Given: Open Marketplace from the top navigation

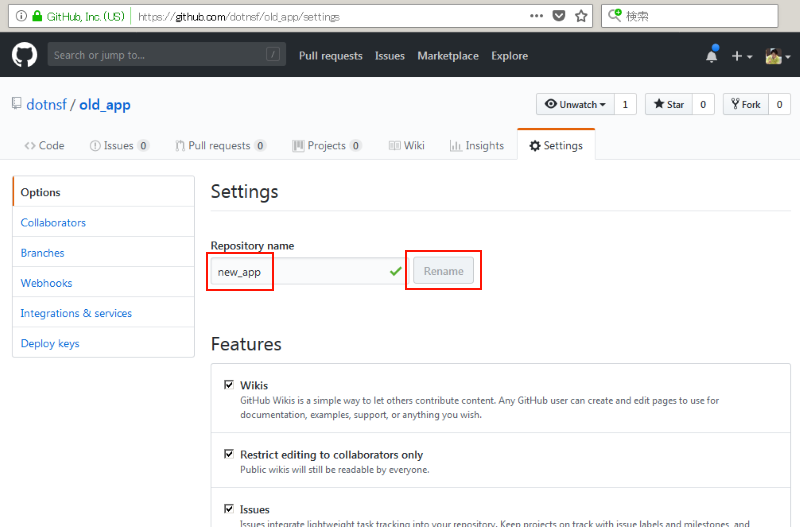Looking at the screenshot, I should 448,56.
